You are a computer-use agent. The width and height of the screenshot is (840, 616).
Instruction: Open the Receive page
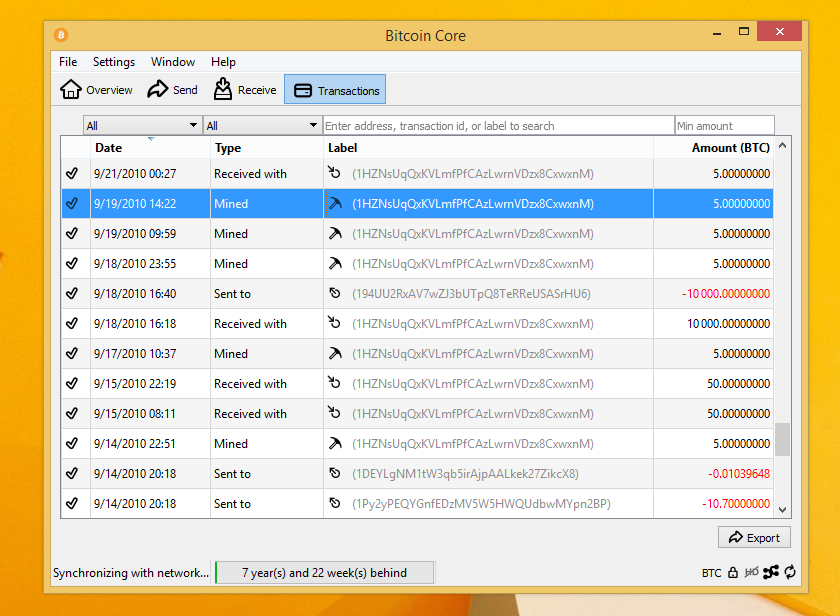(245, 89)
